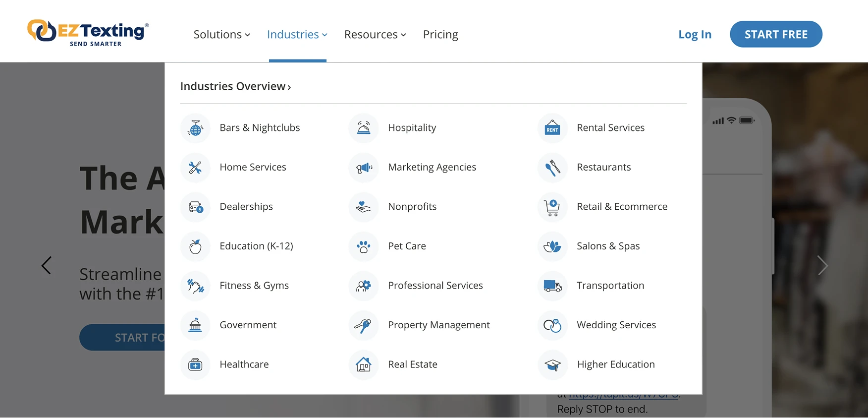Click the Restaurants utensils icon
Image resolution: width=868 pixels, height=418 pixels.
(x=552, y=168)
